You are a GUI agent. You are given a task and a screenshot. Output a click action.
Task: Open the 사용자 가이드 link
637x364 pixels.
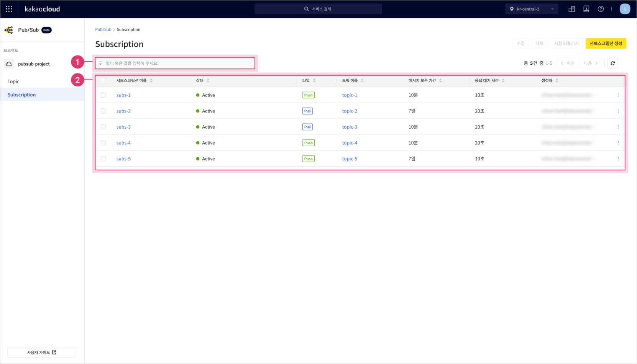(42, 353)
